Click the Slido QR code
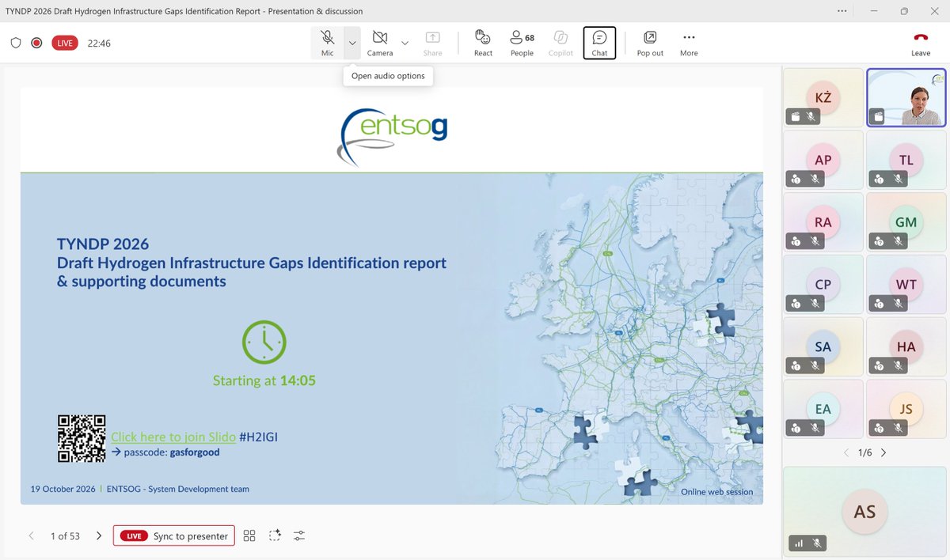Screen dimensions: 950x560 pyautogui.click(x=82, y=438)
